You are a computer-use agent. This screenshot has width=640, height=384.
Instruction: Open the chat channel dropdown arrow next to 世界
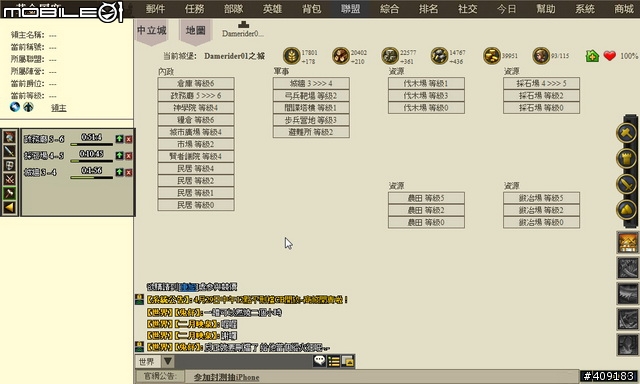pos(168,361)
